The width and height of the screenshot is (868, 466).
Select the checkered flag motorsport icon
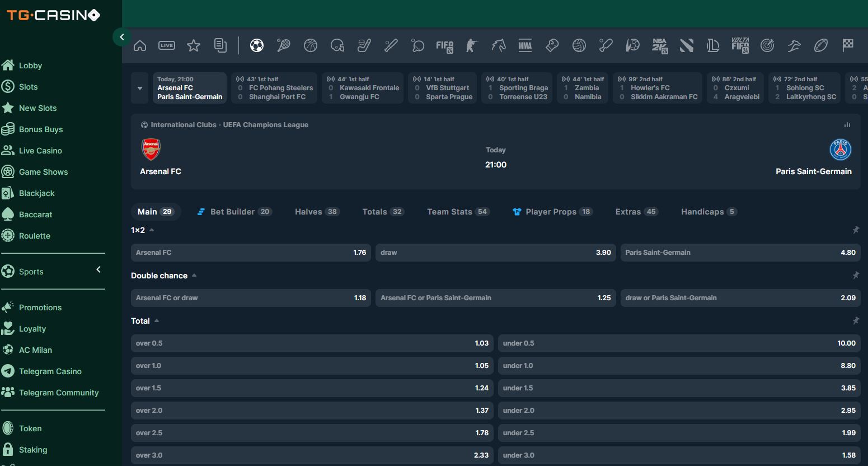click(x=848, y=45)
